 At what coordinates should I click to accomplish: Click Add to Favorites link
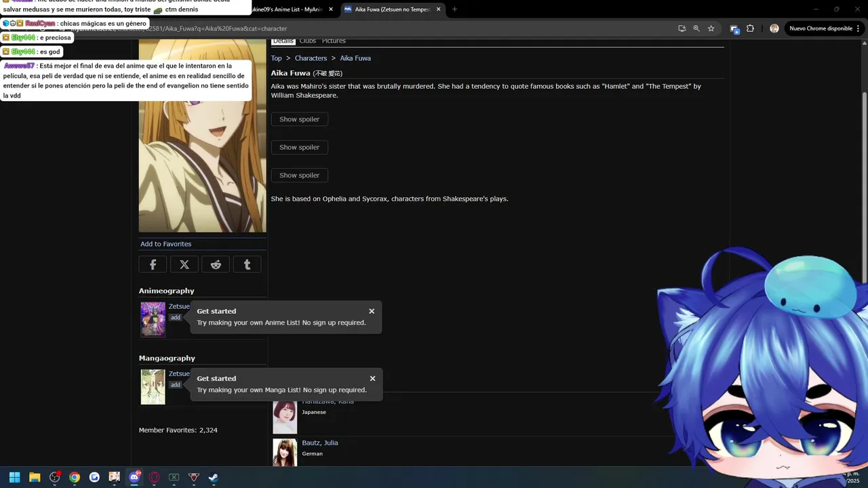pyautogui.click(x=166, y=244)
